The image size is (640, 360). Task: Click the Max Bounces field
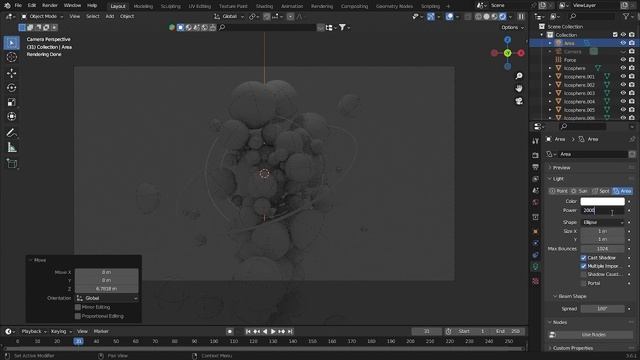[602, 249]
